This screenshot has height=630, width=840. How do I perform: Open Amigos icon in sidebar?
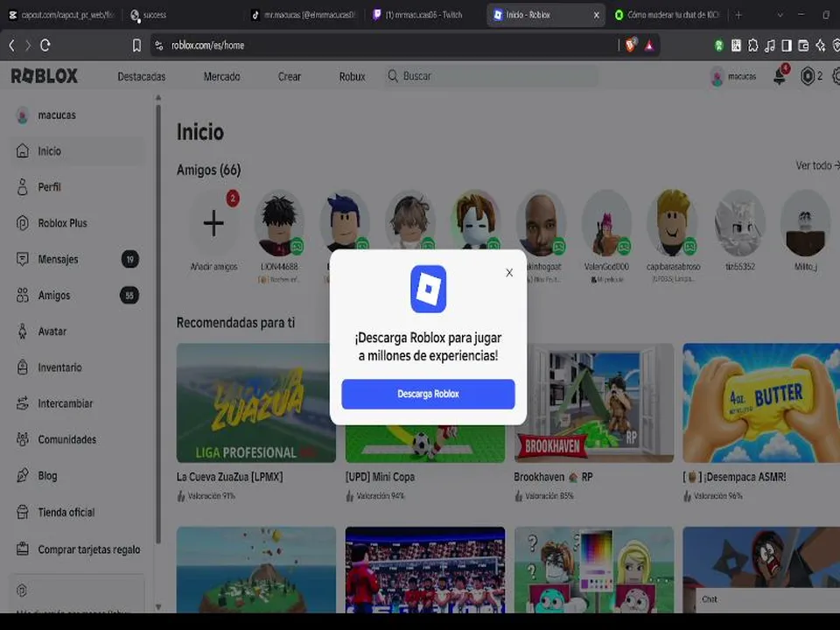(x=23, y=295)
